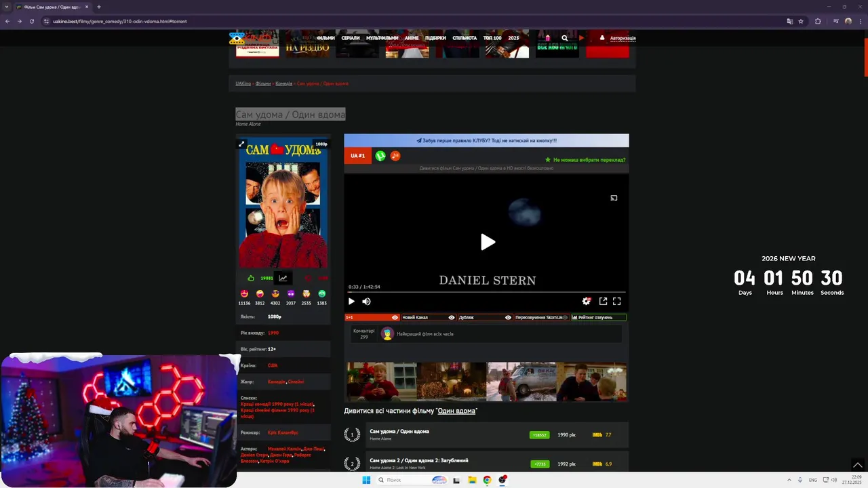Open the player in a pop-out window
Screen dimensions: 868x488
click(x=603, y=302)
